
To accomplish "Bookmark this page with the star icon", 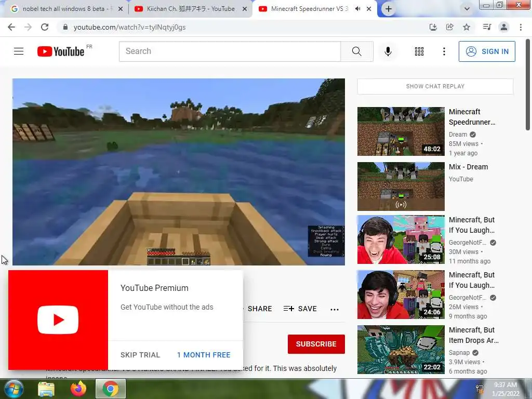I will pyautogui.click(x=467, y=27).
